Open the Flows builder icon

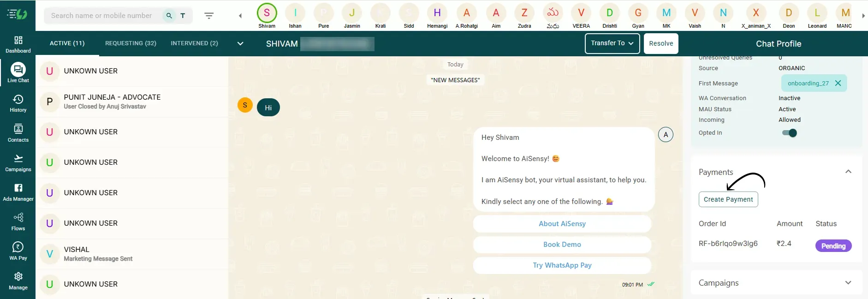point(18,221)
